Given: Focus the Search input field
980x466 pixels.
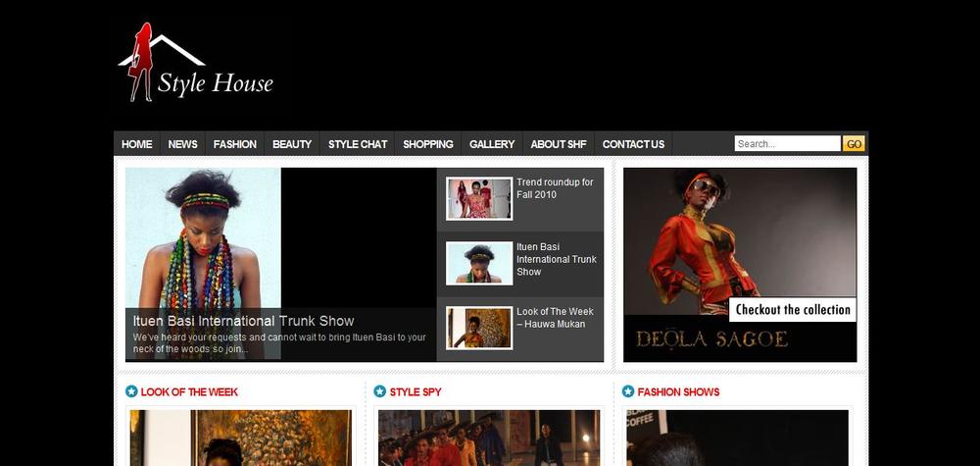Looking at the screenshot, I should pos(788,144).
